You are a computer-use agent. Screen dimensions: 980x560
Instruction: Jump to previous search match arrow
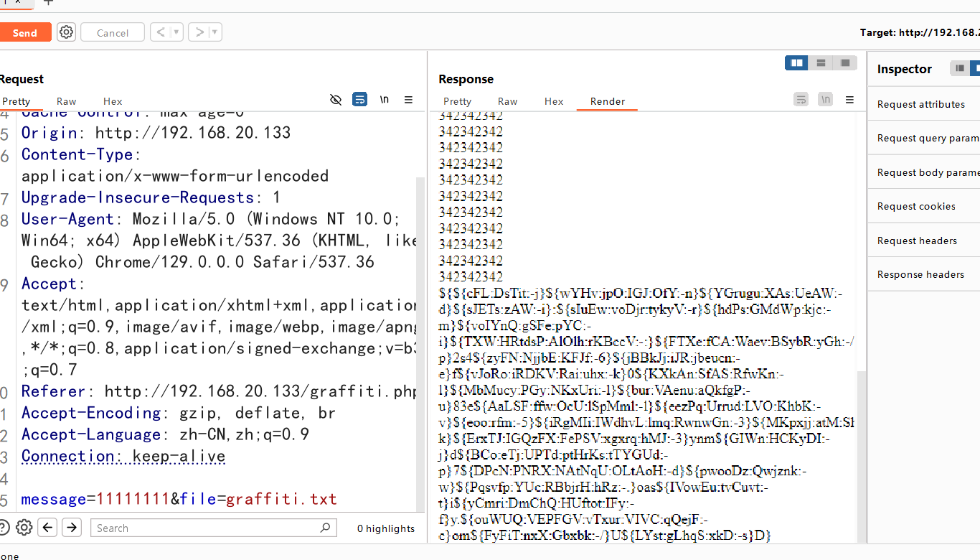tap(47, 528)
